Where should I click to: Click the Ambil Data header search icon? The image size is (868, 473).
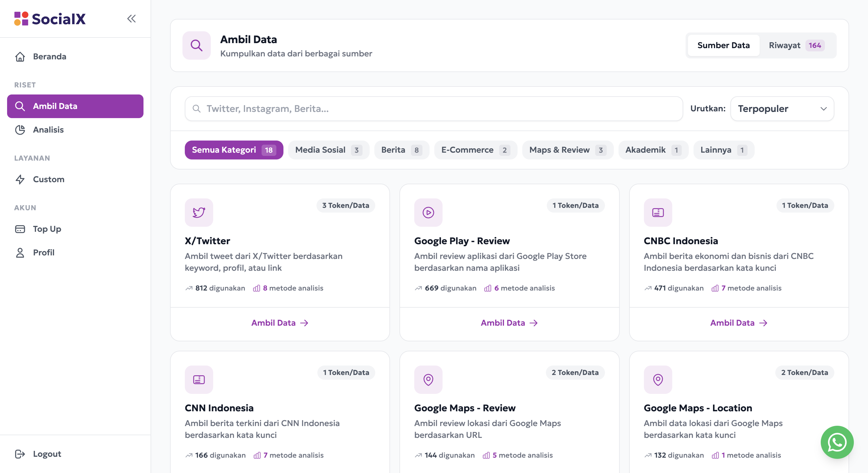196,45
